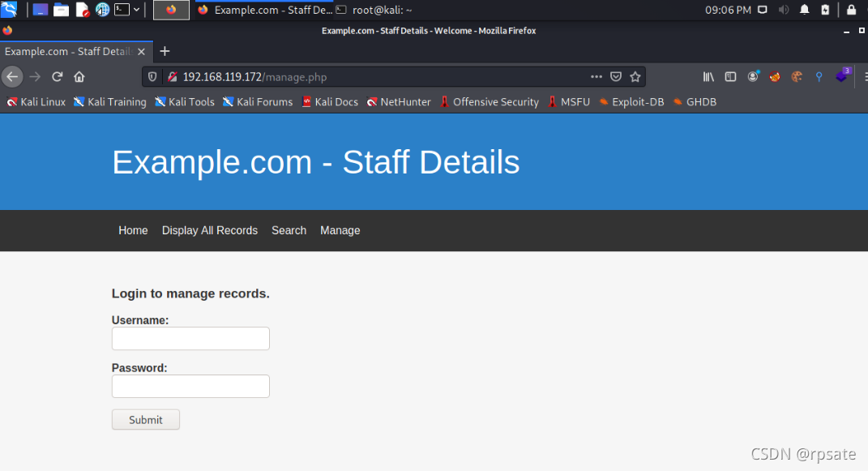Open the Search nav link
This screenshot has height=471, width=868.
[x=289, y=230]
